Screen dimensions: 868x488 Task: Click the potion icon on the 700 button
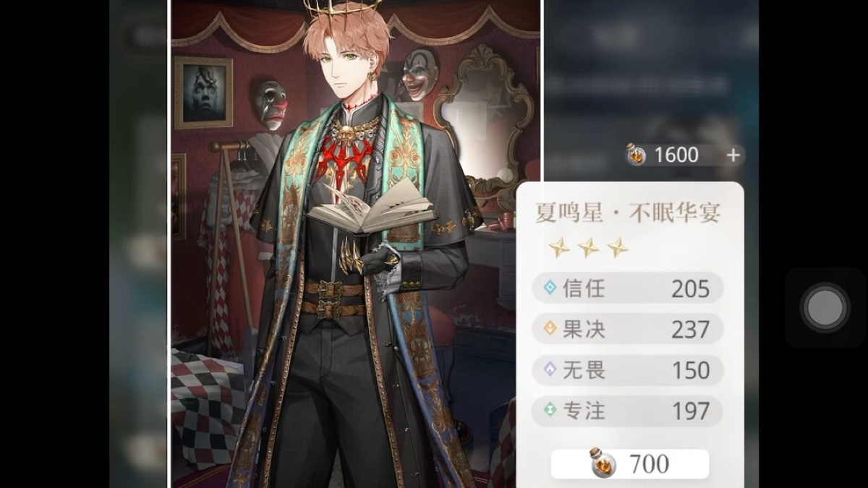click(603, 463)
